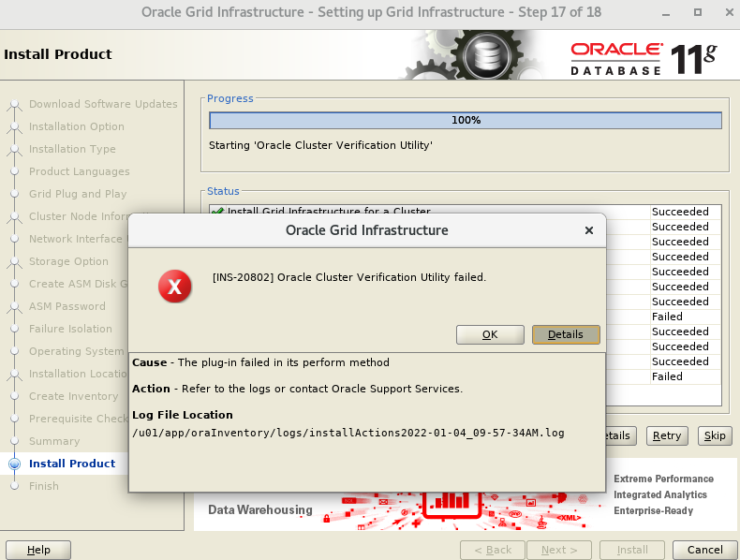Skip the failed verification step
The image size is (740, 560).
tap(714, 435)
